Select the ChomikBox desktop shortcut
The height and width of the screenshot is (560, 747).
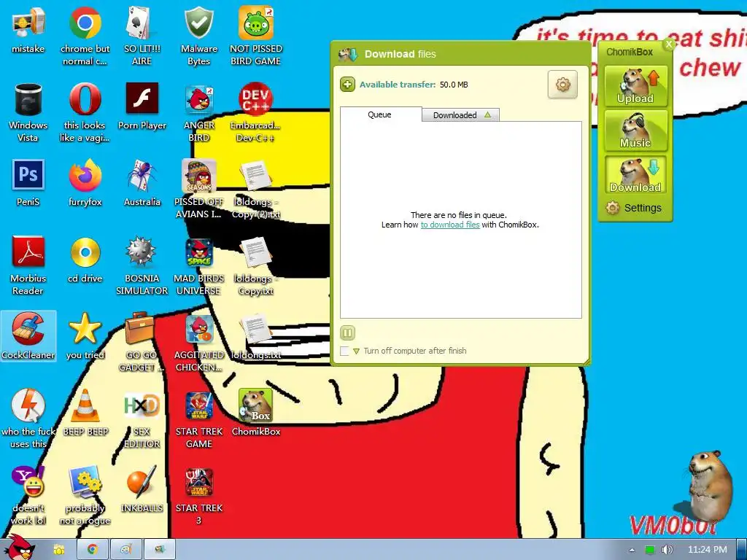click(x=256, y=413)
